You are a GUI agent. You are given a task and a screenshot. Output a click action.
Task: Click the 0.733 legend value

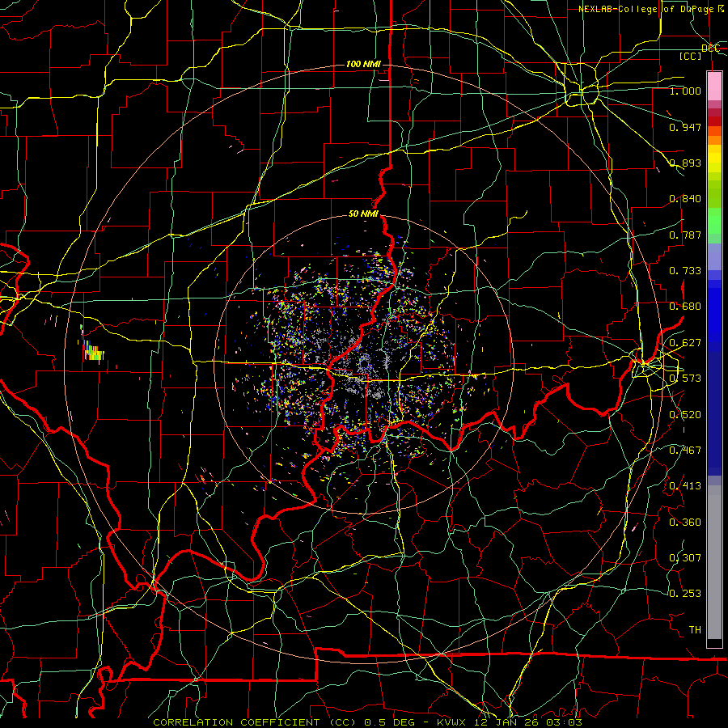(685, 271)
